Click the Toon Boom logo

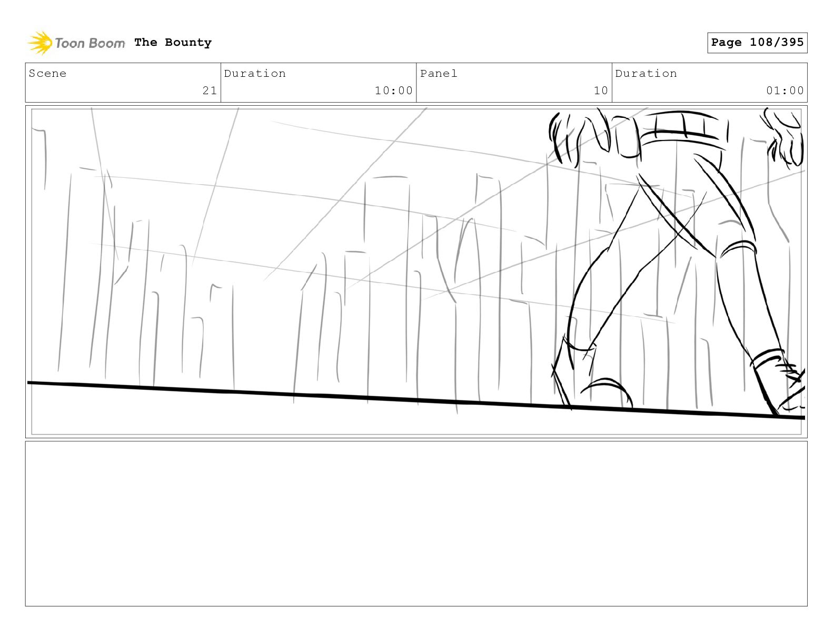76,43
